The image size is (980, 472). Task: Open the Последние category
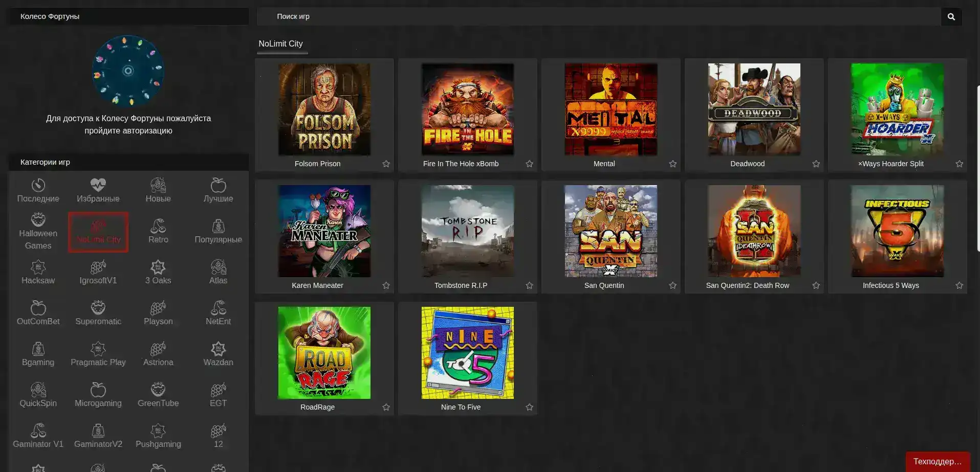(x=38, y=190)
